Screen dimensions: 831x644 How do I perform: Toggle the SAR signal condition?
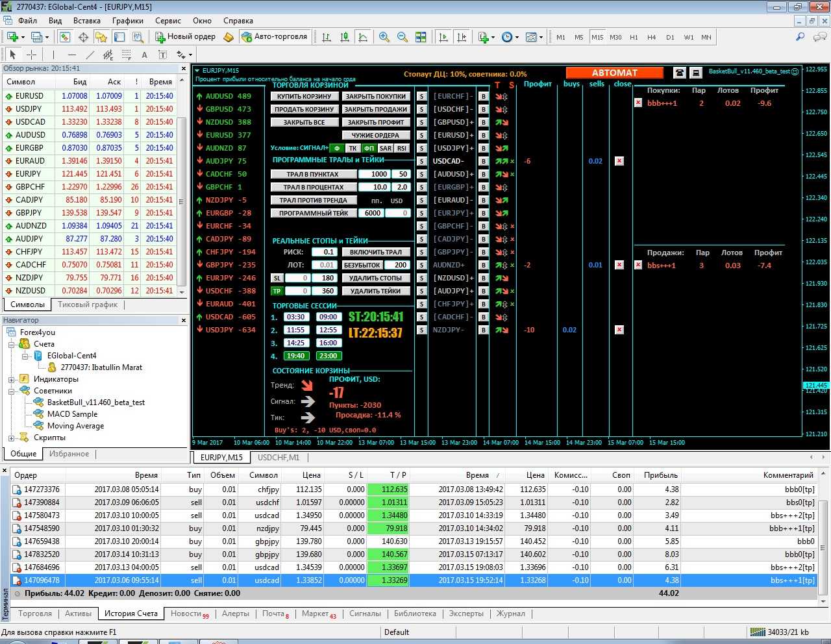(x=386, y=148)
